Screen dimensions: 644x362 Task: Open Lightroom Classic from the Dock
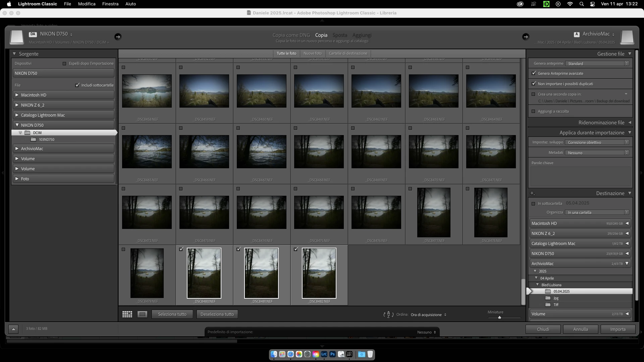point(324,354)
